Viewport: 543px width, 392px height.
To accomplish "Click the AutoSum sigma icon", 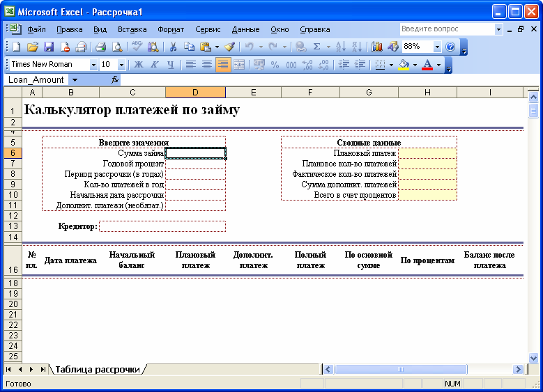I will pos(317,47).
